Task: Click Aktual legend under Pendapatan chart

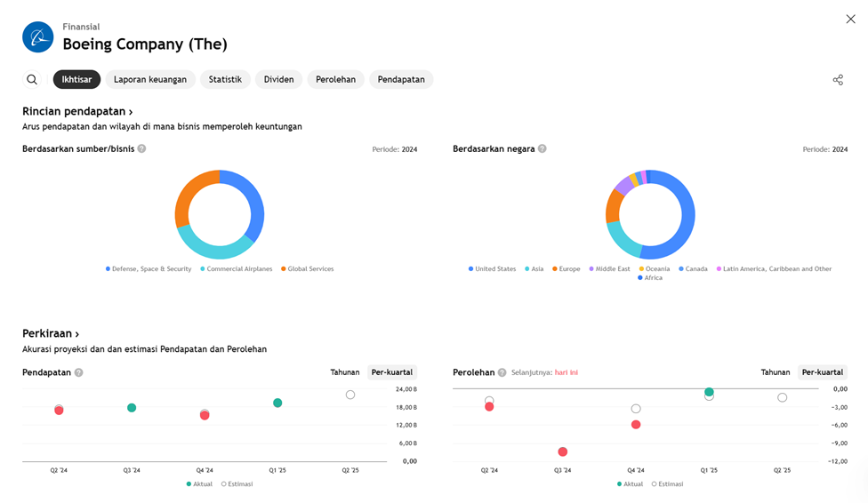Action: point(199,484)
